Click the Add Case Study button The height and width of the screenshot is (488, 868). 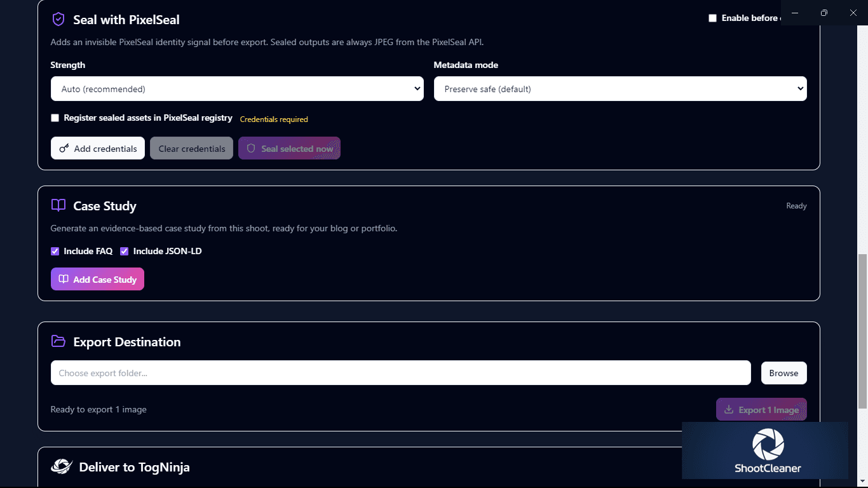[97, 280]
